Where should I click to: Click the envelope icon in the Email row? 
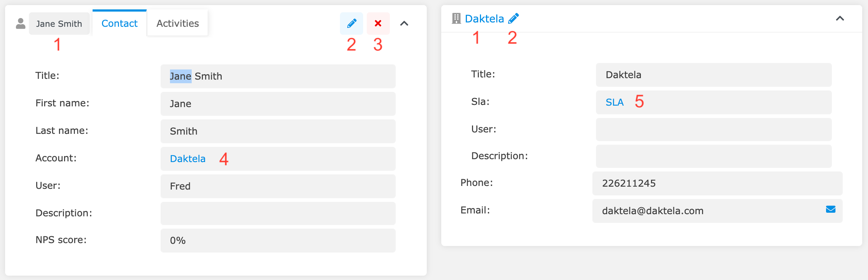click(x=831, y=209)
